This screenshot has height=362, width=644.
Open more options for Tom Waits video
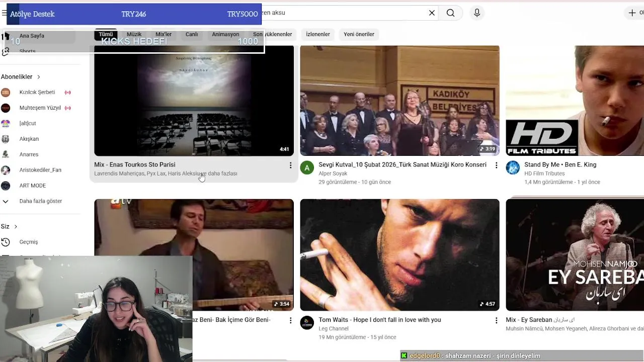[x=496, y=320]
